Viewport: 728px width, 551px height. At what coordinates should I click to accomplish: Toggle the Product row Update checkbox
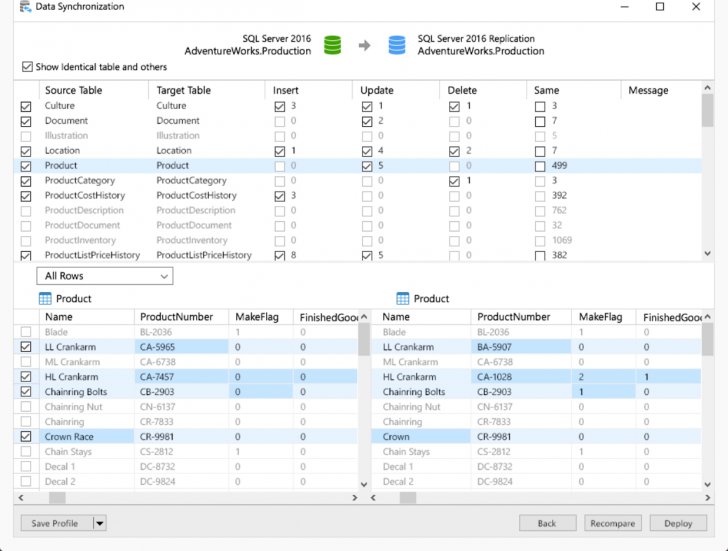tap(367, 166)
